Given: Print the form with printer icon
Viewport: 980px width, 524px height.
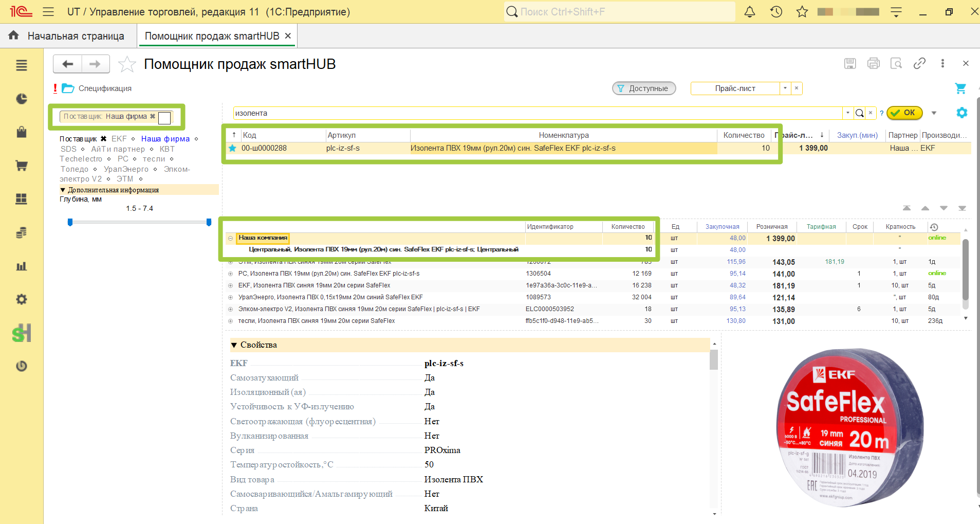Looking at the screenshot, I should 873,63.
